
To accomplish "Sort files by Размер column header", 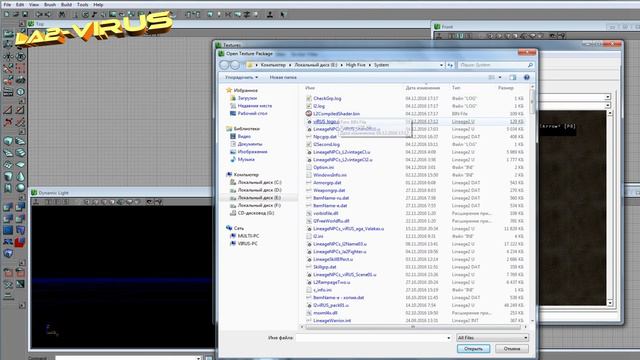I will pos(506,88).
